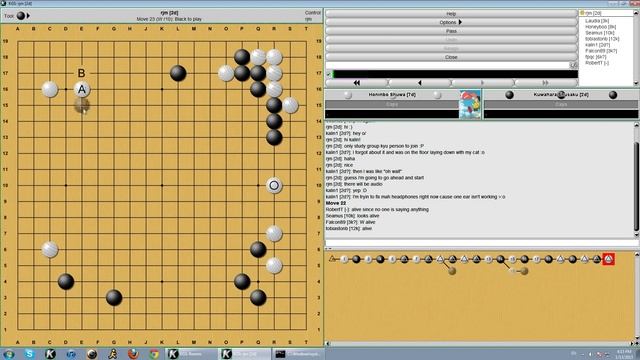Click the black stone at D4
This screenshot has height=360, width=640.
66,282
